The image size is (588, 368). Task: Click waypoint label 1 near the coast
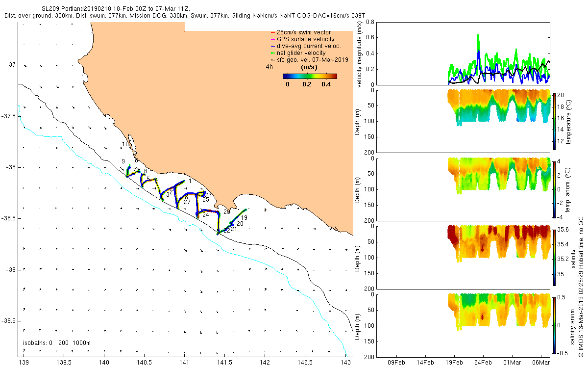189,181
